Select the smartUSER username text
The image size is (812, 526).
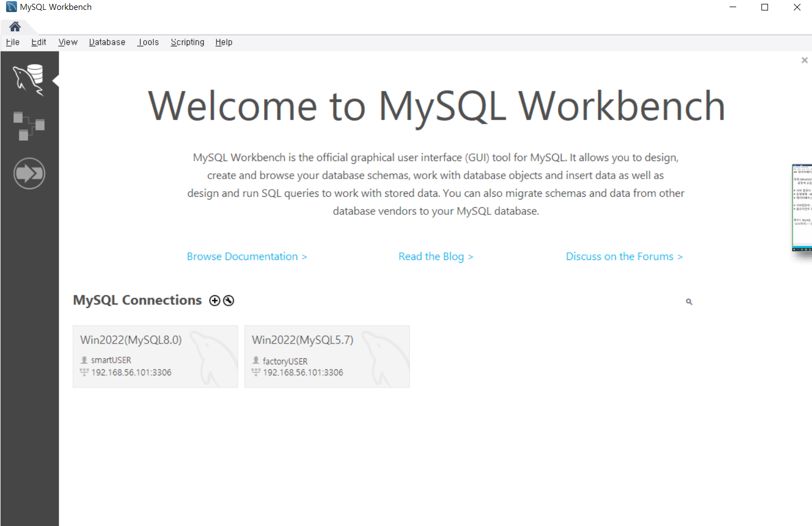pyautogui.click(x=111, y=360)
